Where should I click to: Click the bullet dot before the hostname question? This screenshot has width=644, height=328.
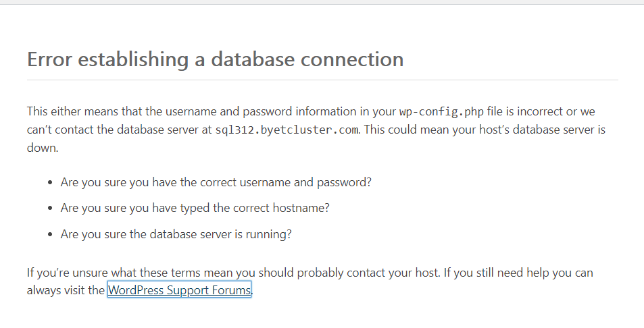pos(51,209)
